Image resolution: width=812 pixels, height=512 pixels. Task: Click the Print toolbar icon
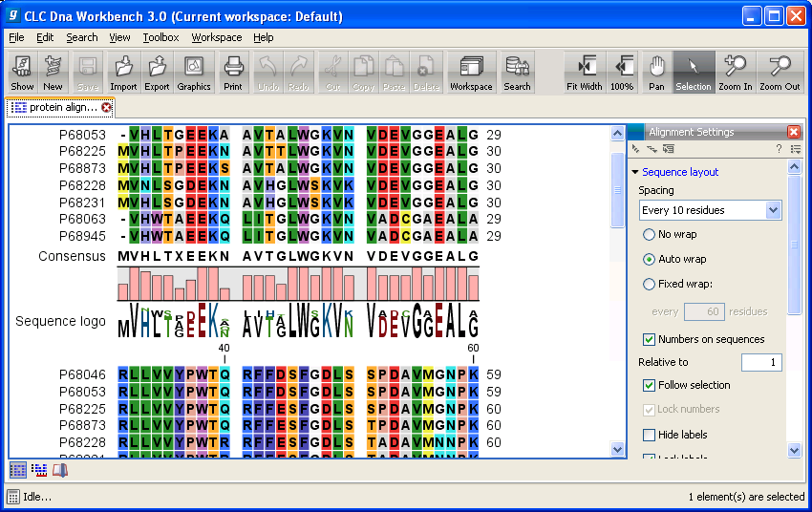233,73
